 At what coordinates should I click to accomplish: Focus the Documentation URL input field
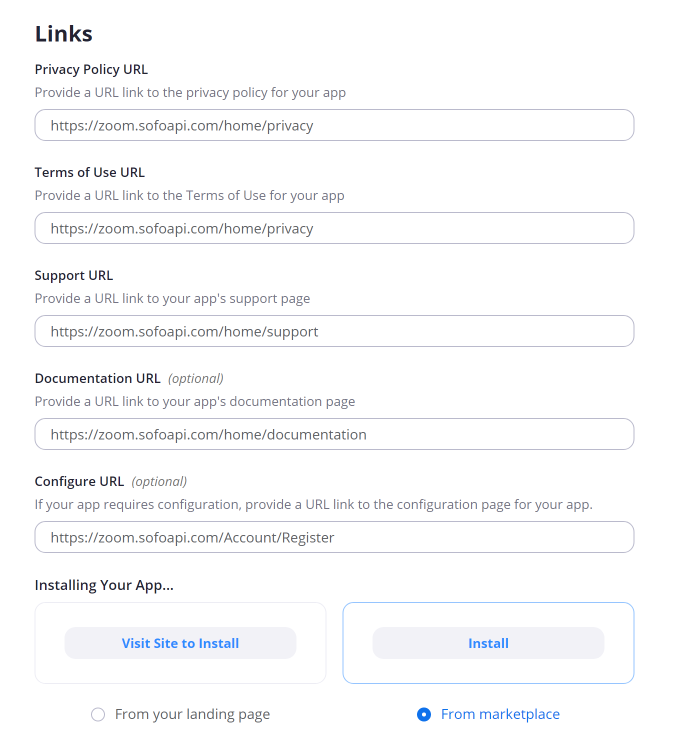pyautogui.click(x=334, y=434)
